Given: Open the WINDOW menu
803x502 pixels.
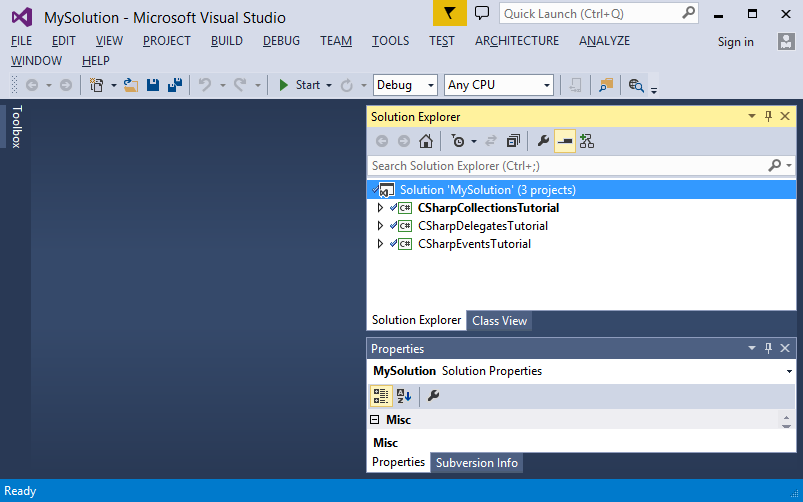Looking at the screenshot, I should [x=36, y=61].
